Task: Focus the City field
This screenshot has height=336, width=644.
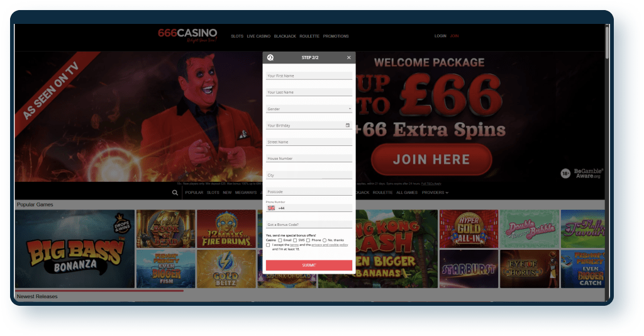Action: pos(309,175)
